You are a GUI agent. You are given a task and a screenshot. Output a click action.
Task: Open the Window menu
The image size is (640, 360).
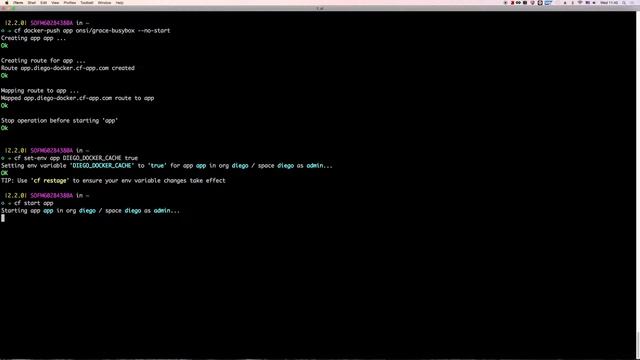click(x=104, y=2)
